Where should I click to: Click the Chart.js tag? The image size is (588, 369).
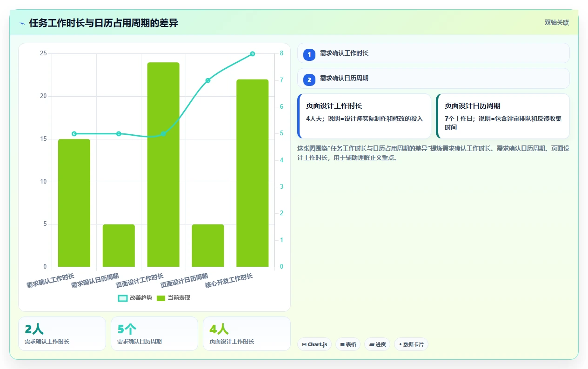314,344
